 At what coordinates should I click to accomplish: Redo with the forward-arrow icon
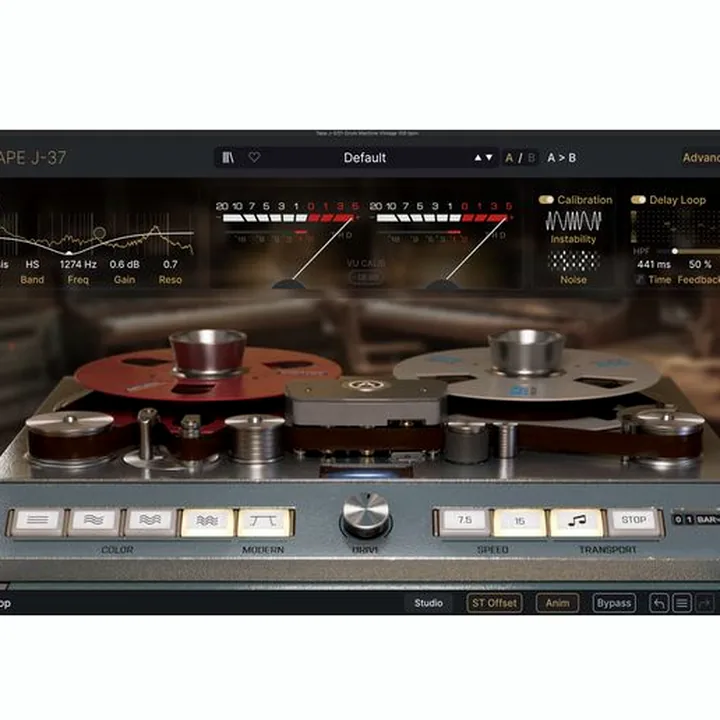pyautogui.click(x=705, y=603)
